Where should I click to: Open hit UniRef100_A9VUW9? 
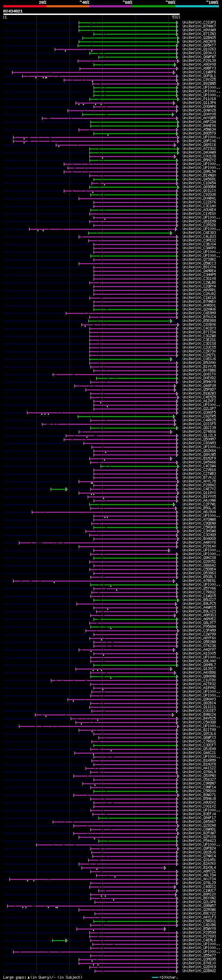(x=199, y=30)
